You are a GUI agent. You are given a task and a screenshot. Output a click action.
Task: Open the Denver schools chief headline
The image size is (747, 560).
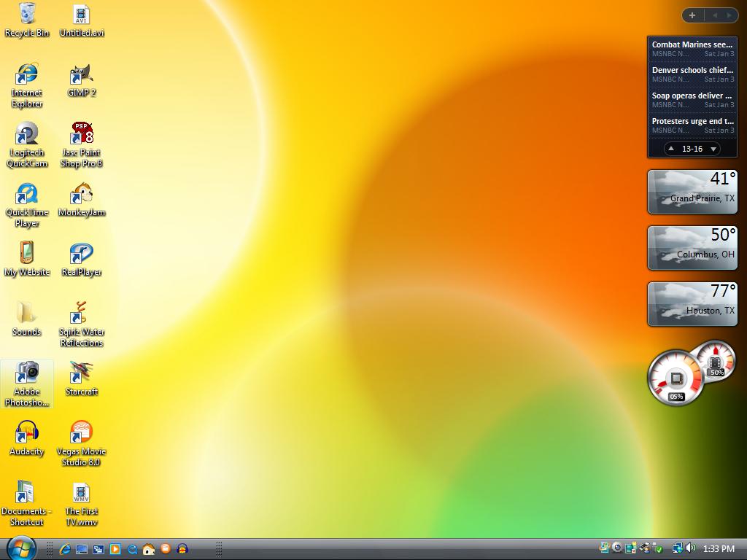pos(691,69)
